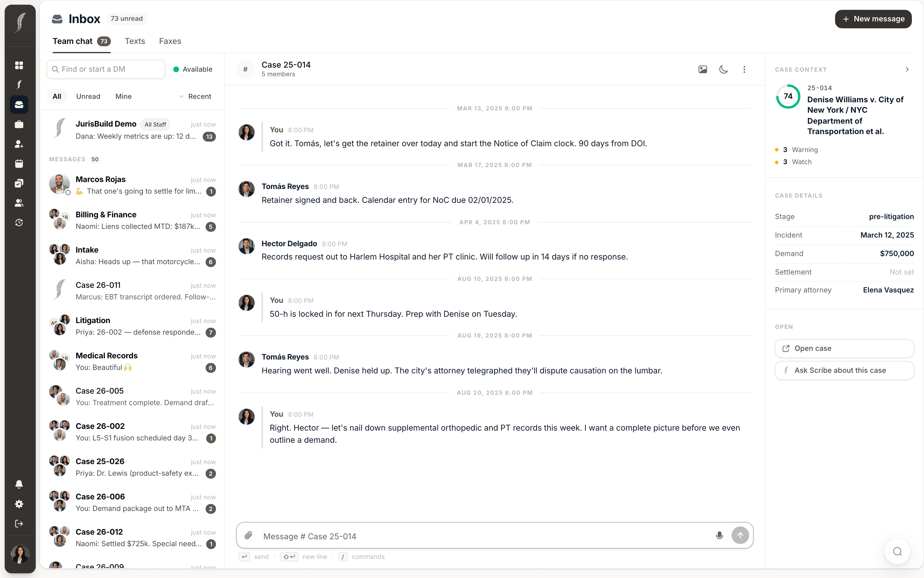
Task: Focus the Find or start a DM field
Action: click(106, 69)
